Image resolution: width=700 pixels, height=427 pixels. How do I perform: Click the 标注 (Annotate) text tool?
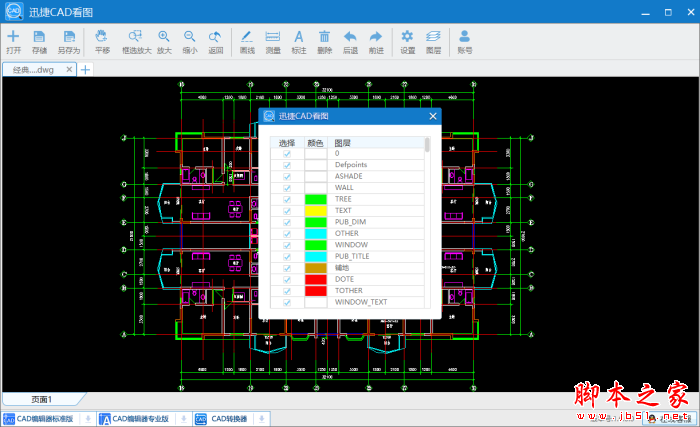coord(298,40)
